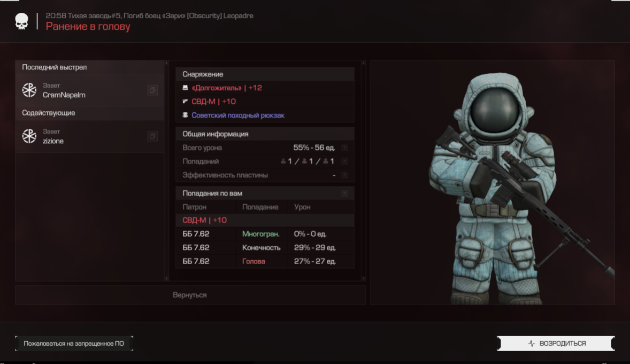Open the СВД-М | +10 item in Снаряжение
This screenshot has height=364, width=630.
[214, 101]
